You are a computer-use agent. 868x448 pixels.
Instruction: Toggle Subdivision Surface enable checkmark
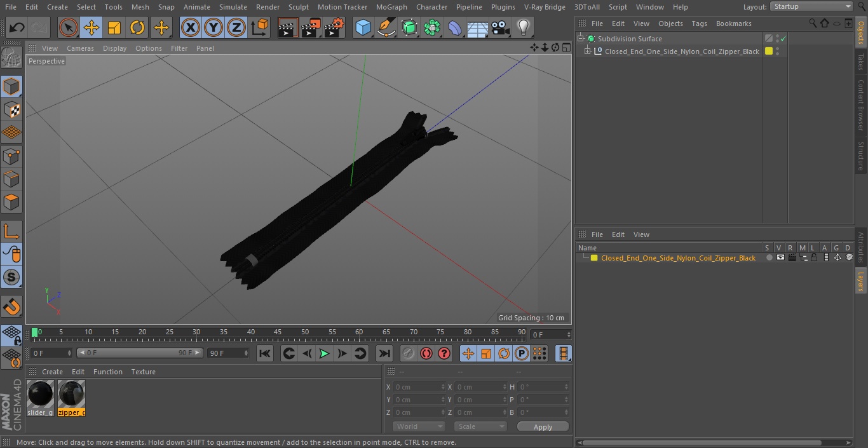783,39
